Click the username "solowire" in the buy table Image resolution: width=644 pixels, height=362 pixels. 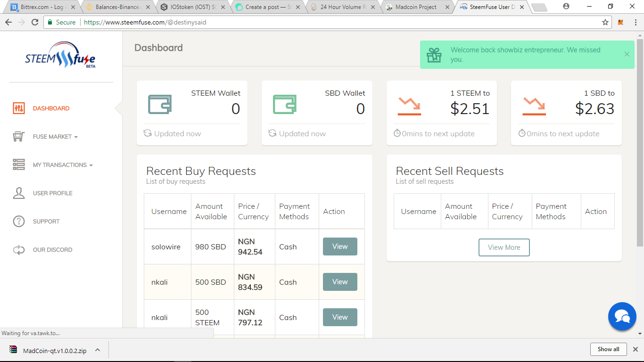(x=166, y=247)
